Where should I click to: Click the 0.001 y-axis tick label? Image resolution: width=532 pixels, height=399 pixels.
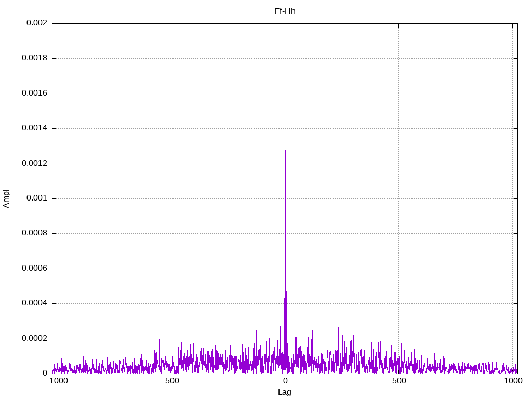[x=36, y=198]
